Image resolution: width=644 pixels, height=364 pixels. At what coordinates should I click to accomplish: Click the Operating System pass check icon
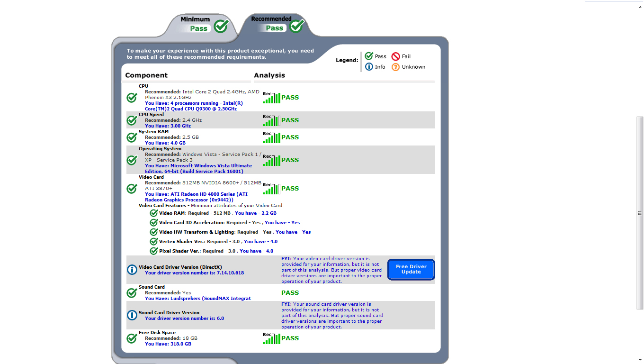point(132,160)
